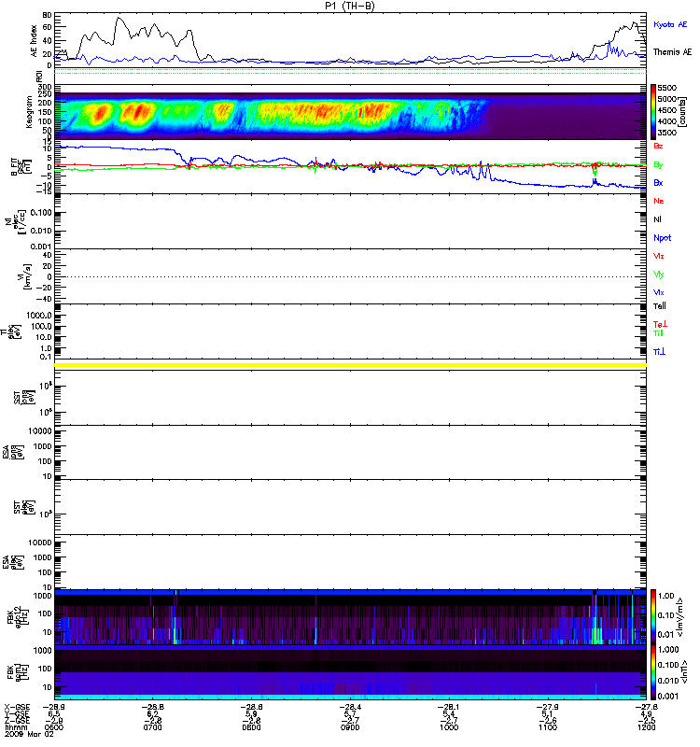Click the B_FIT magnetic field plot panel

(x=350, y=167)
